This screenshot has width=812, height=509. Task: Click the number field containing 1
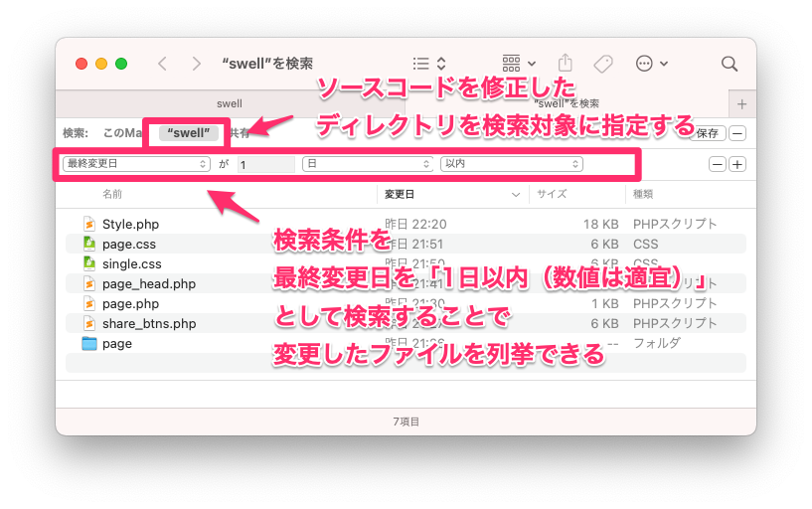(266, 164)
